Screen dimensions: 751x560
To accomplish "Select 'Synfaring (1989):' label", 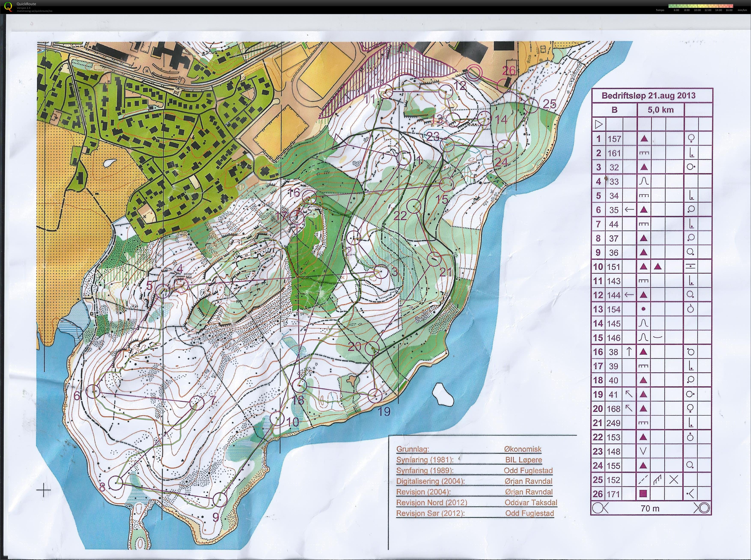I will tap(425, 471).
